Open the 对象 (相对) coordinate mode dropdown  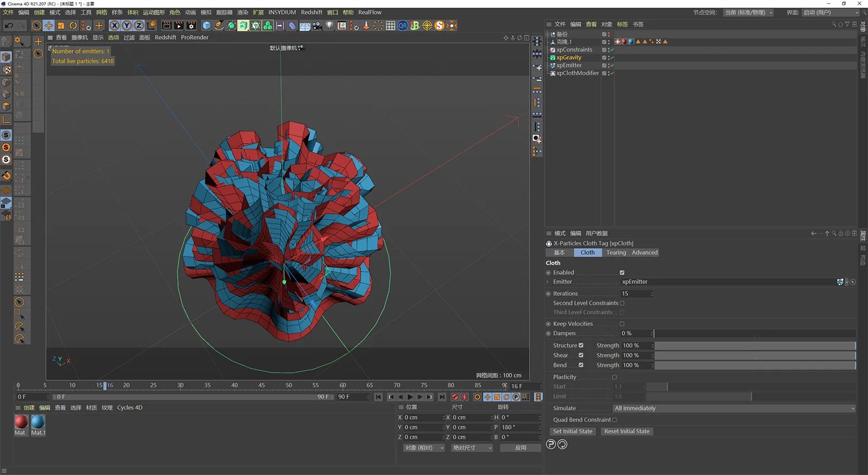click(424, 448)
